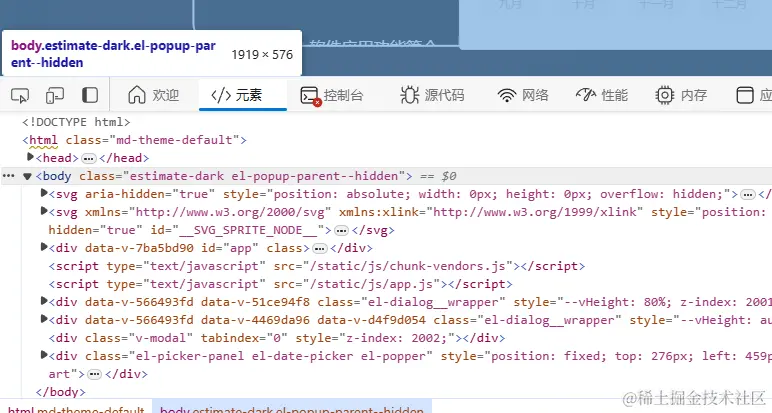Click the home icon of 欢迎 tab
Image resolution: width=772 pixels, height=413 pixels.
pos(137,95)
